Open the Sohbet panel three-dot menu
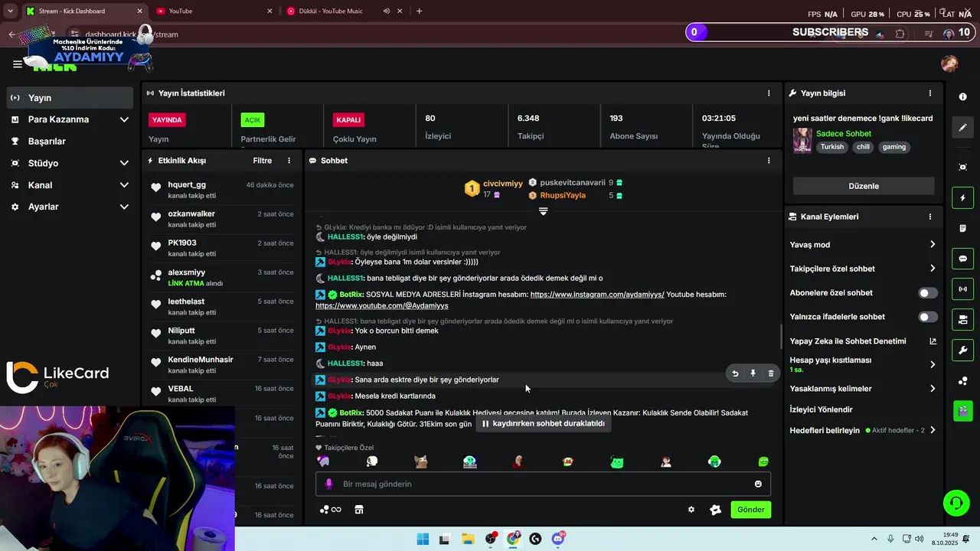 [x=769, y=161]
